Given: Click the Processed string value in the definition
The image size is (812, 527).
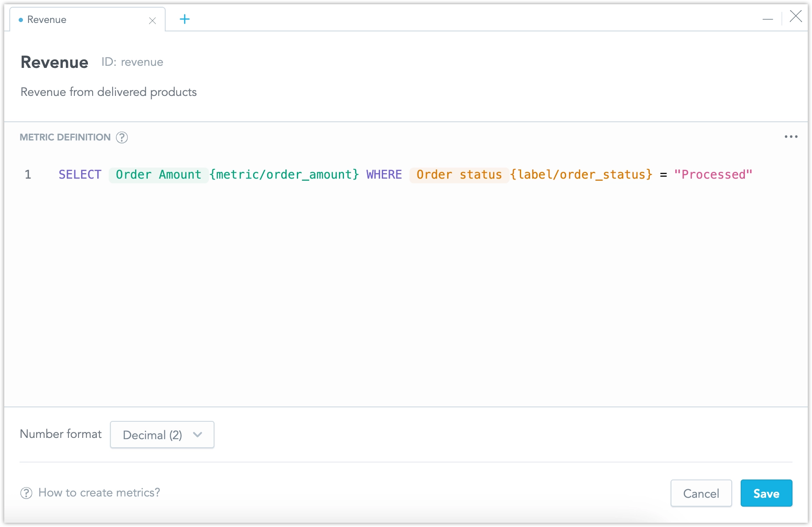Looking at the screenshot, I should [713, 174].
